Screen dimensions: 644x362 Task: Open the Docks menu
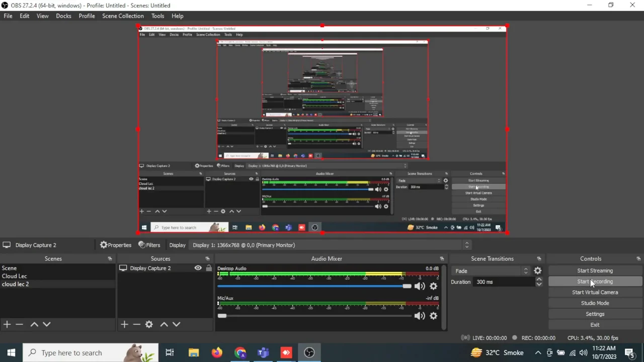coord(63,16)
